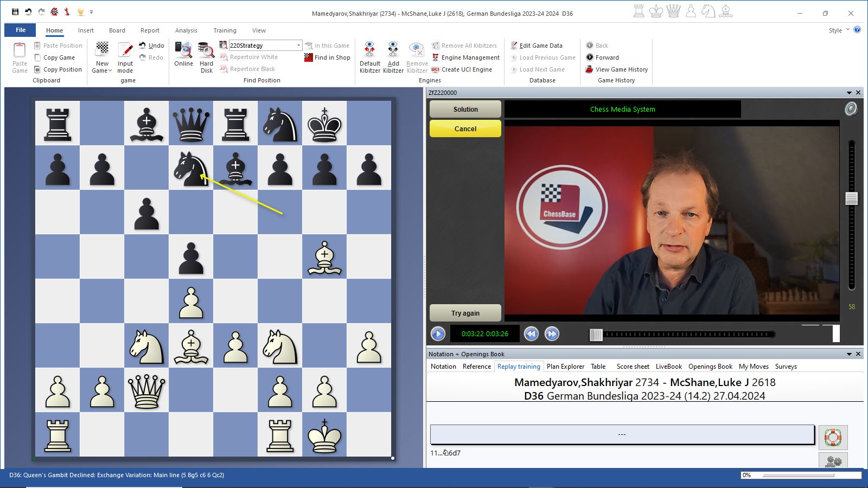The image size is (868, 488).
Task: Click the Paste Game clipboard icon
Action: pyautogui.click(x=20, y=51)
